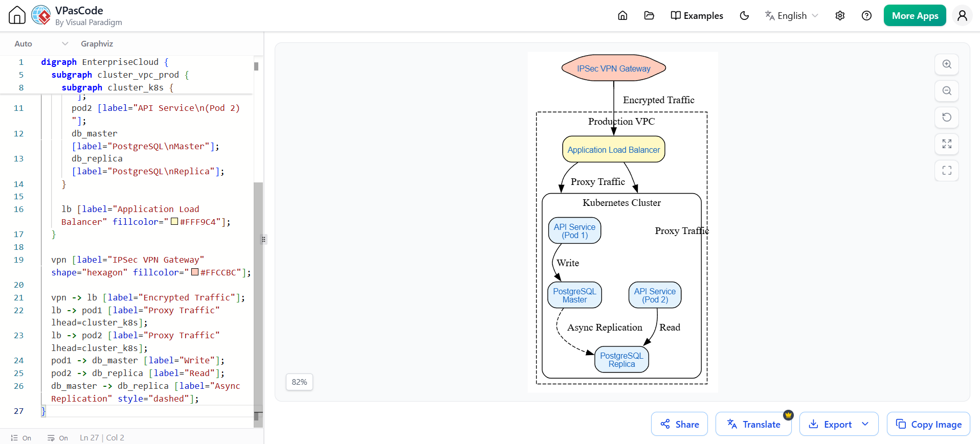The height and width of the screenshot is (444, 980).
Task: Open the folder icon in top toolbar
Action: pos(649,15)
